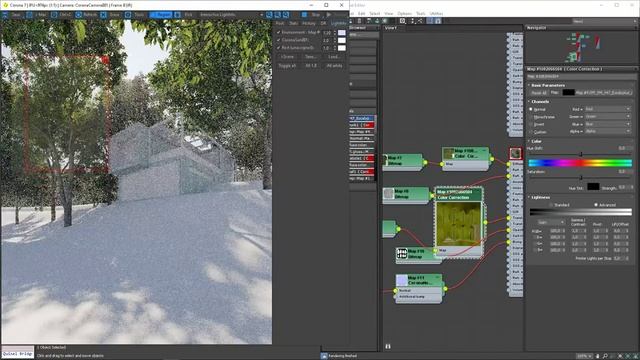Click the Environment intensity spinner arrows
This screenshot has width=640, height=360.
(335, 32)
